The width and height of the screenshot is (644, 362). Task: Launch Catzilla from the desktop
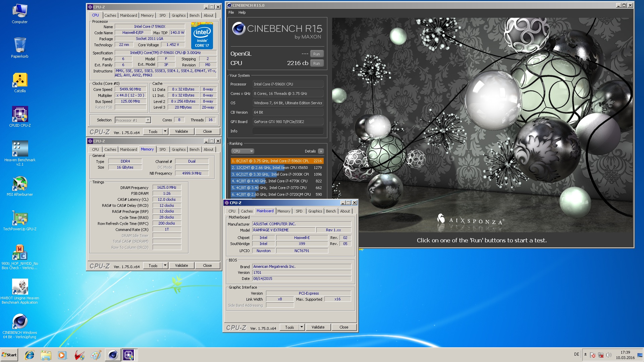[x=20, y=82]
